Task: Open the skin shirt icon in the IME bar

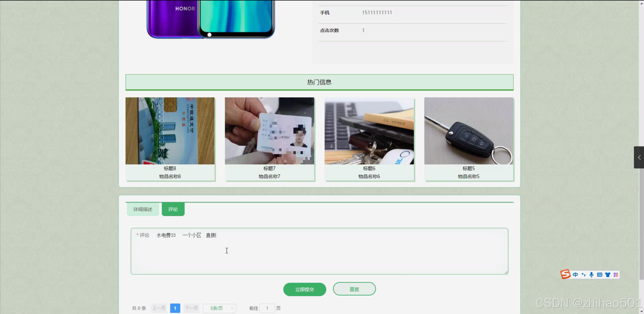Action: tap(607, 275)
